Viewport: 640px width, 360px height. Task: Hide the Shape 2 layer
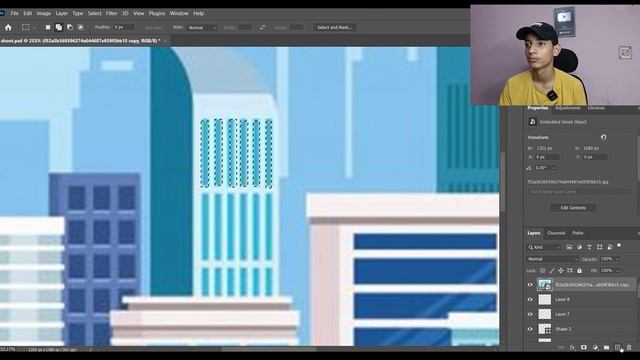coord(530,329)
